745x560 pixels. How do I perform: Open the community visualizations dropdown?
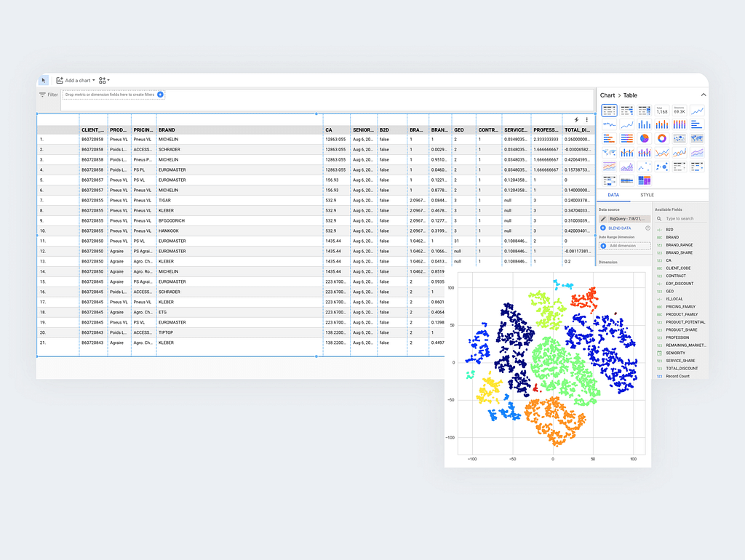click(x=104, y=80)
